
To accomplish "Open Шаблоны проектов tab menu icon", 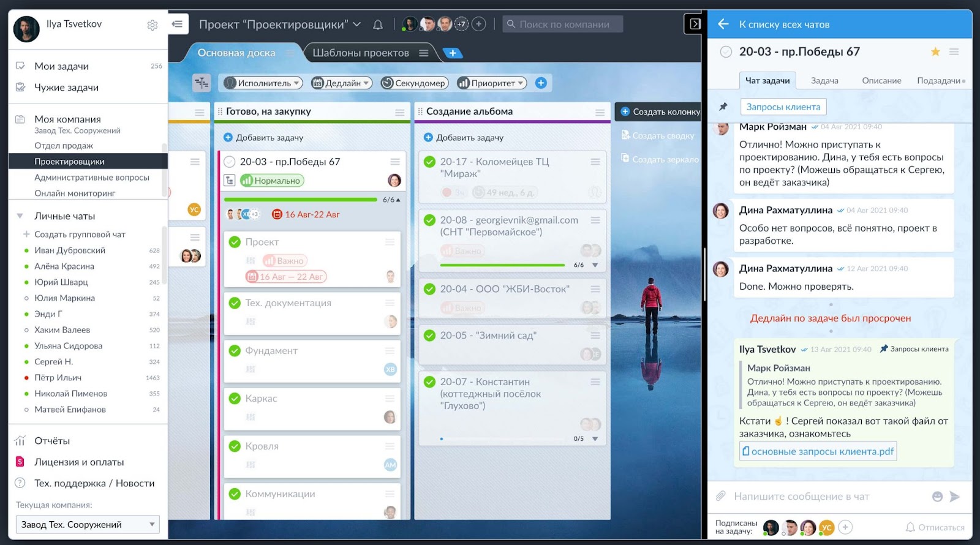I will pos(423,53).
